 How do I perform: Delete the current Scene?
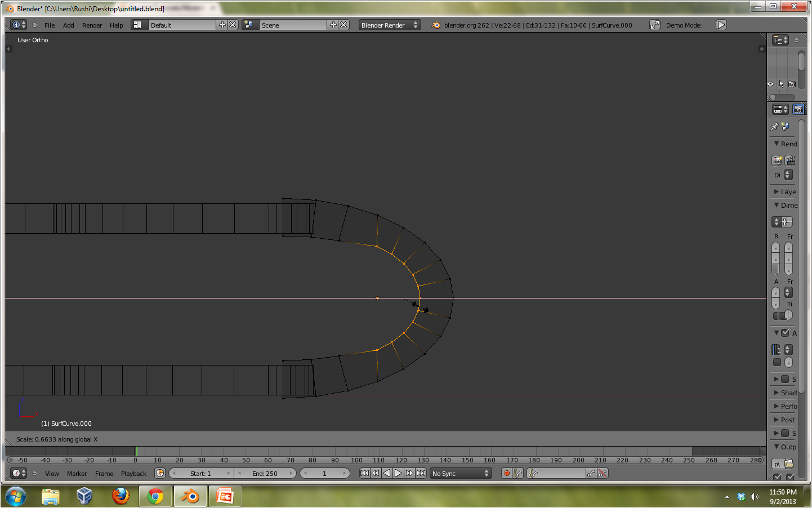(x=343, y=25)
